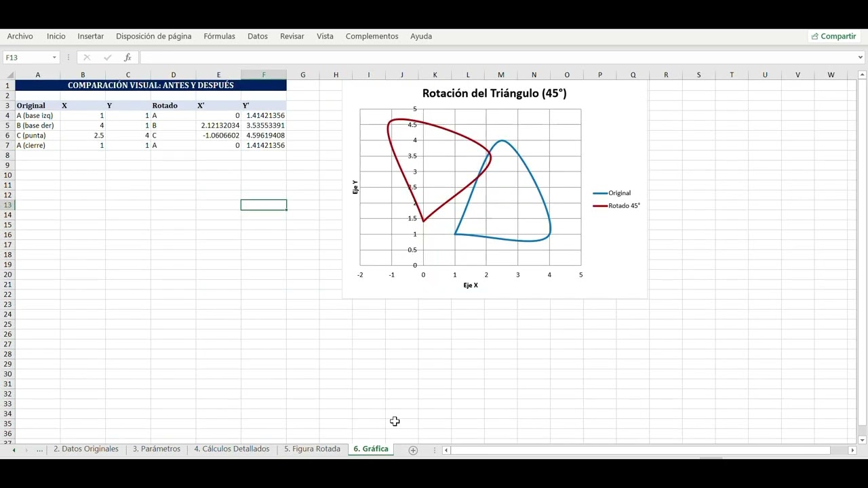This screenshot has width=868, height=488.
Task: Select column A header
Action: point(37,75)
